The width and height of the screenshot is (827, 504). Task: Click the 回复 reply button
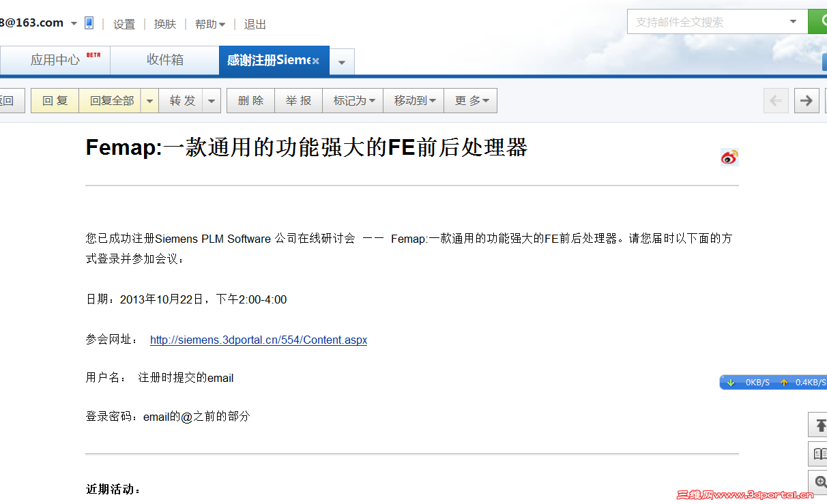coord(55,101)
